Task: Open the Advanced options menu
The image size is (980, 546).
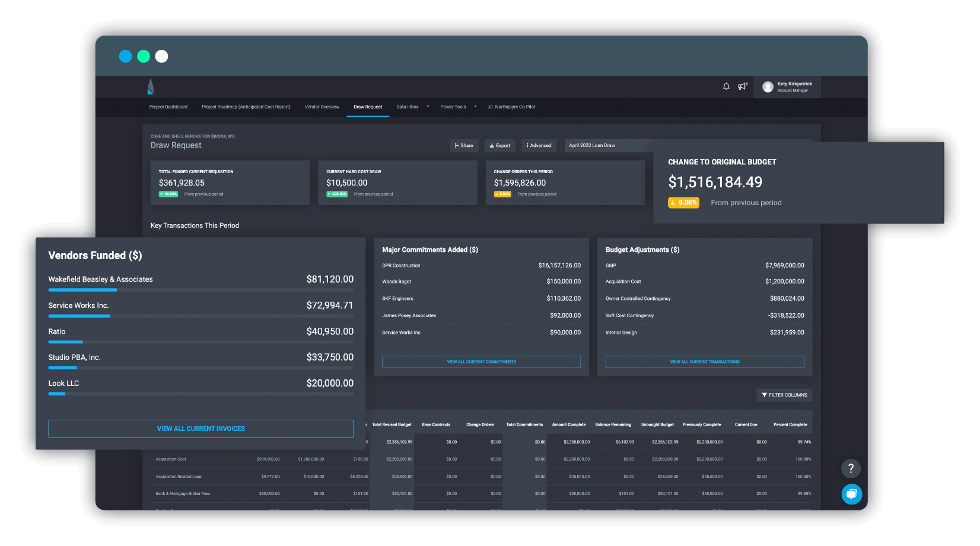Action: (x=539, y=145)
